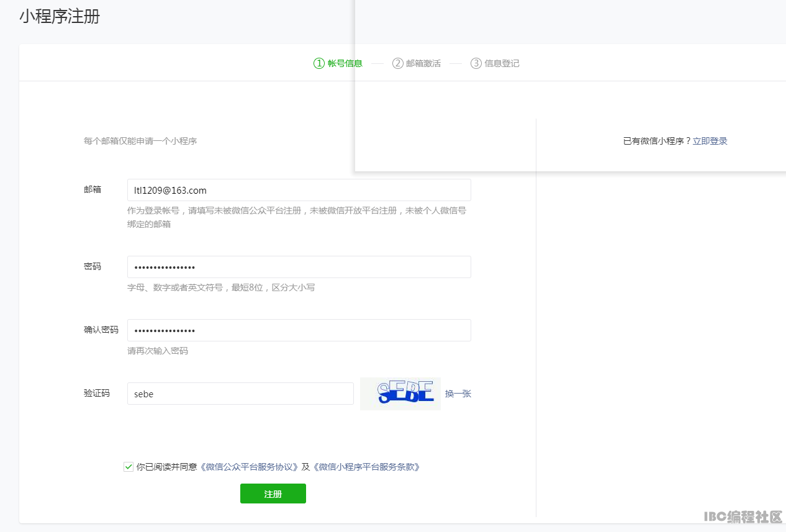Click the SEBE captcha image
The height and width of the screenshot is (532, 786).
pos(400,394)
